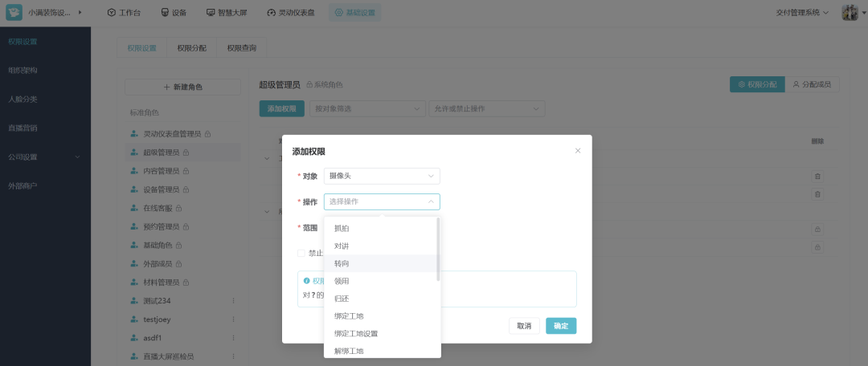Select 转向 option in the operations list
This screenshot has width=868, height=366.
pyautogui.click(x=342, y=263)
